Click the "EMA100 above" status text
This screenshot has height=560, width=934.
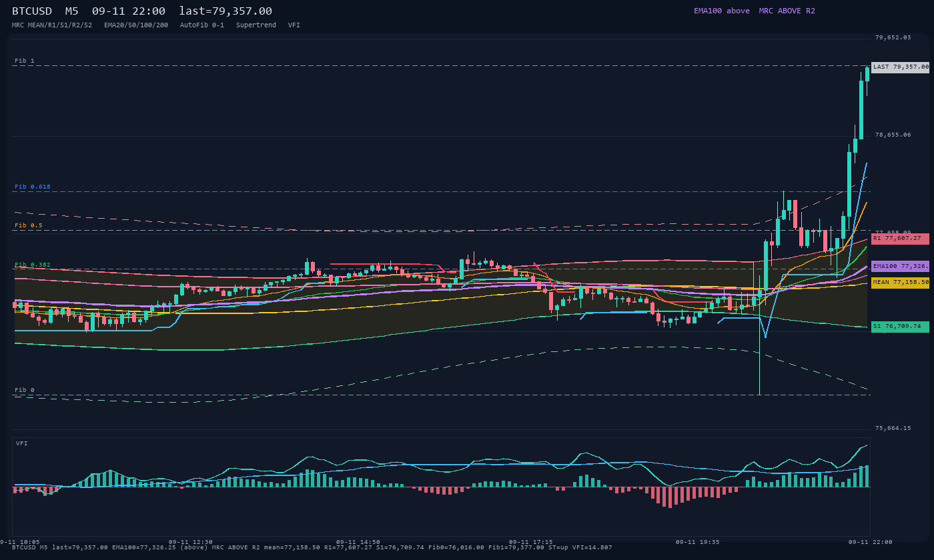[x=722, y=11]
